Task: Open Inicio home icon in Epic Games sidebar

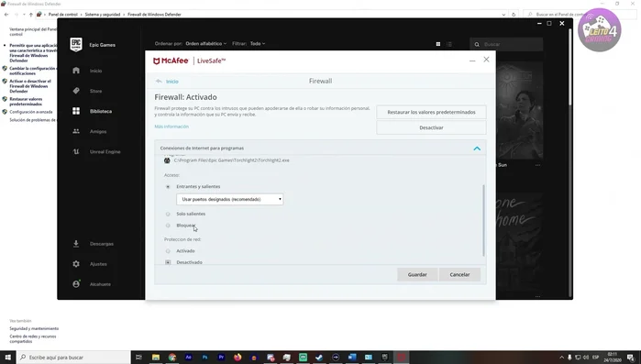Action: coord(76,71)
